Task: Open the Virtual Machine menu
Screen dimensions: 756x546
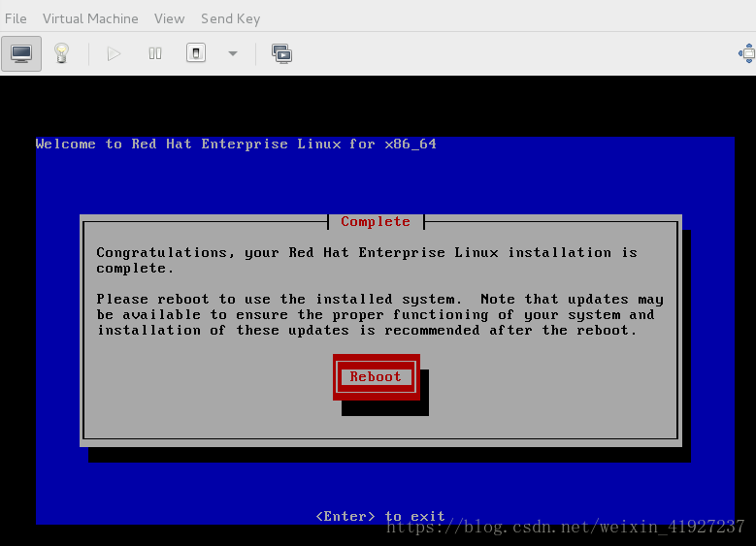Action: (x=90, y=18)
